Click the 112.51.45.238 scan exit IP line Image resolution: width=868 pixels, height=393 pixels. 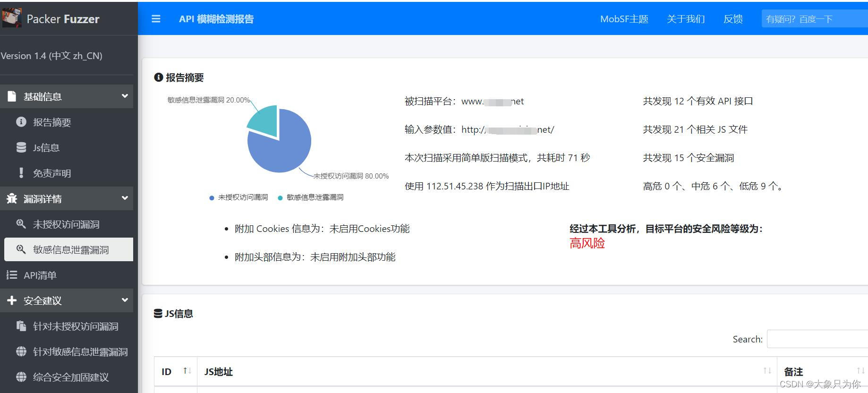(487, 186)
